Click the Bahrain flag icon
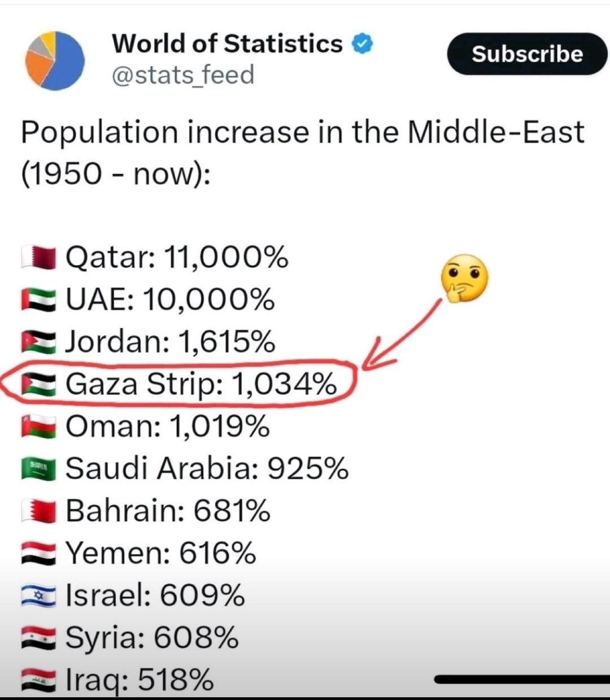This screenshot has width=610, height=700. point(38,511)
